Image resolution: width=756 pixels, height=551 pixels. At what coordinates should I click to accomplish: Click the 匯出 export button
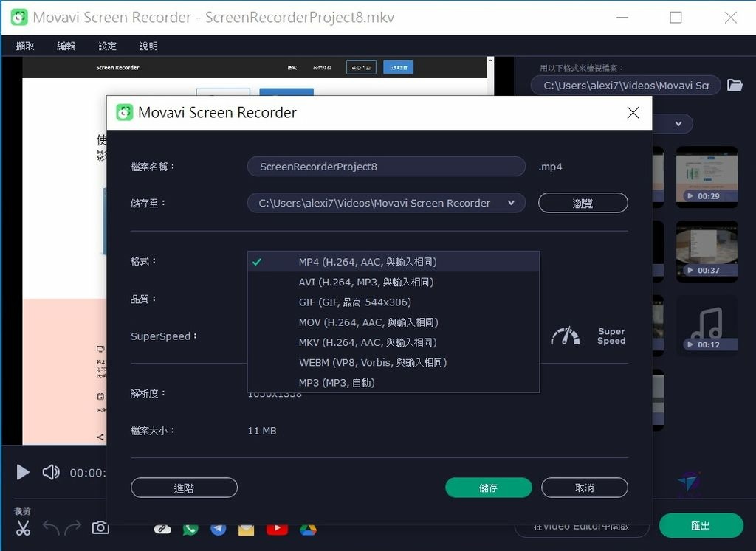pyautogui.click(x=701, y=525)
